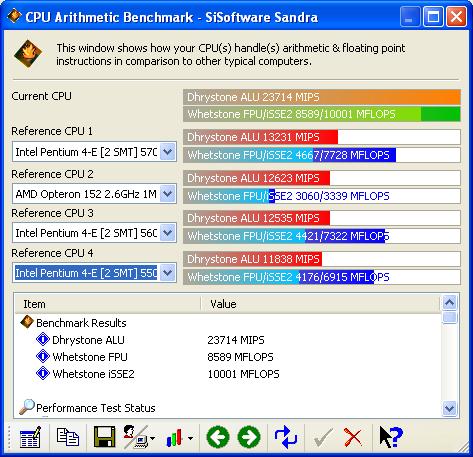This screenshot has width=473, height=457.
Task: Open the Reference CPU 3 dropdown
Action: tap(168, 233)
